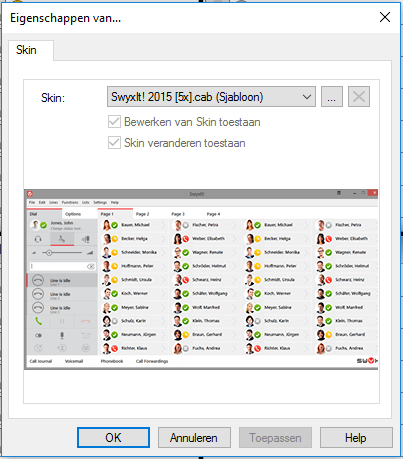Image resolution: width=403 pixels, height=459 pixels.
Task: Click 'Voicemail' in the skin preview
Action: [x=74, y=361]
